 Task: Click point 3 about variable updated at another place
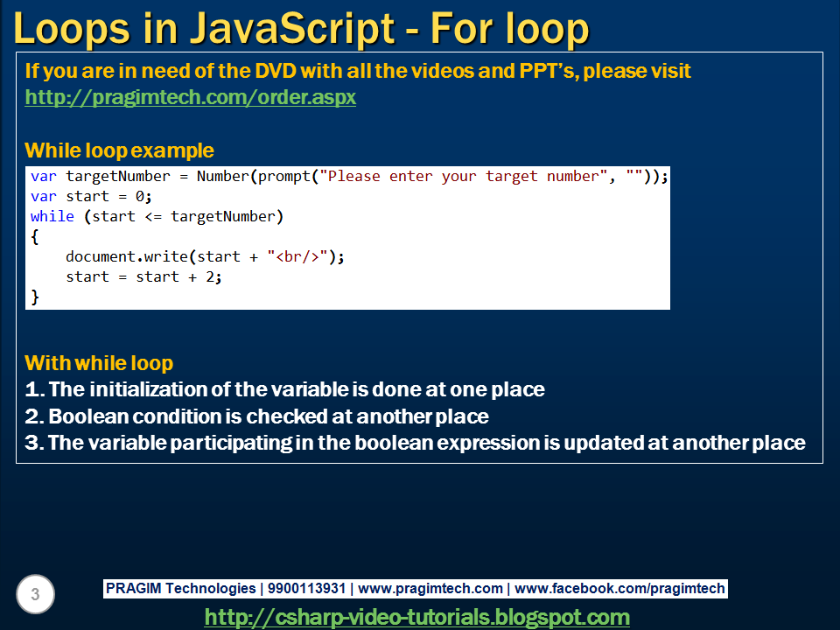pos(415,443)
